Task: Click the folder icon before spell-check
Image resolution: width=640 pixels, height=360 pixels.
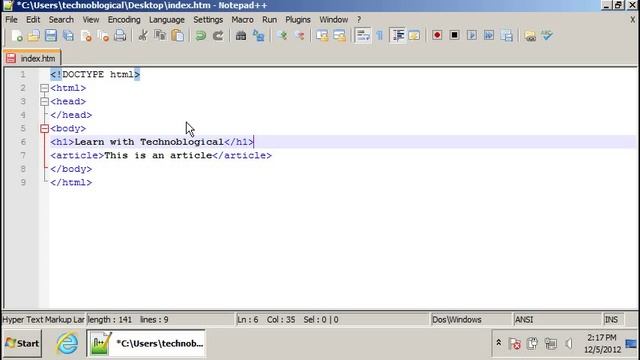Action: tap(530, 36)
